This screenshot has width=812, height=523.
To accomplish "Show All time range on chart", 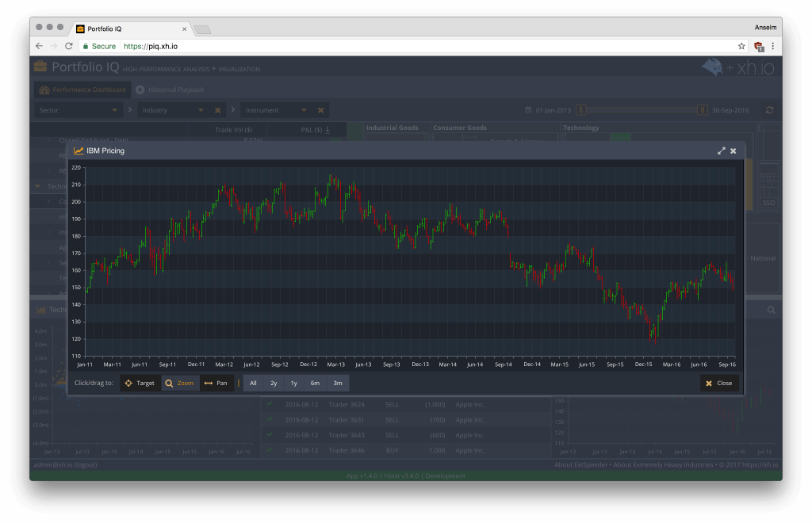I will pyautogui.click(x=253, y=384).
